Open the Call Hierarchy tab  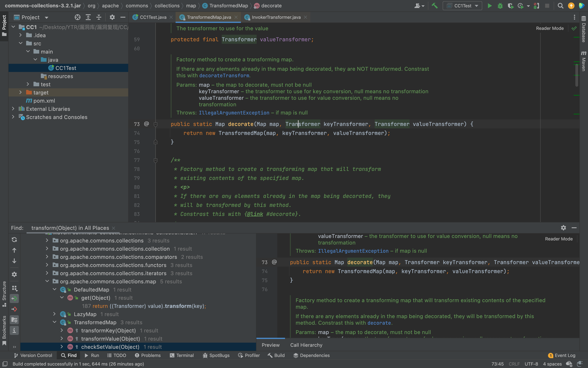point(306,345)
